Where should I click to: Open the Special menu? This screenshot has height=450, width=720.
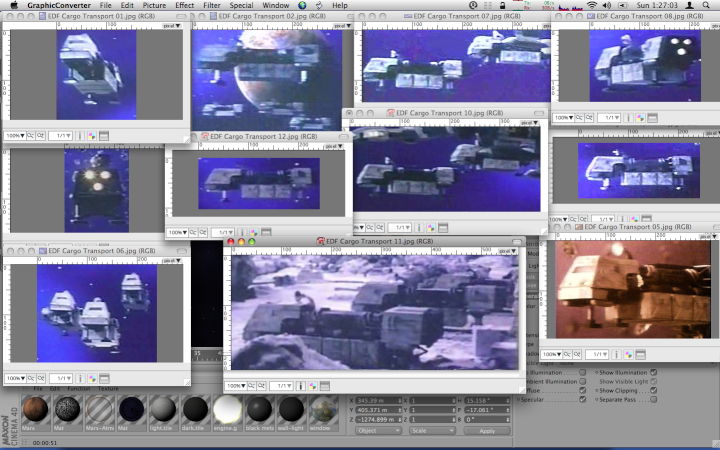coord(241,5)
